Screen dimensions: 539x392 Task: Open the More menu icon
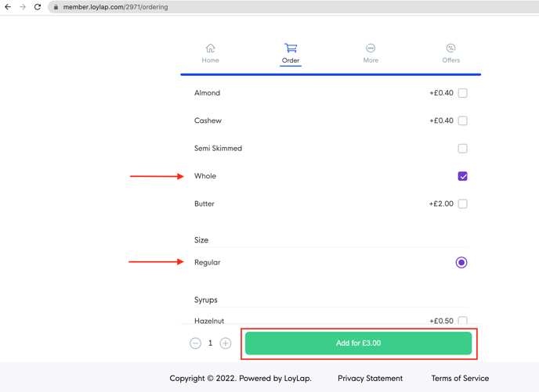(371, 49)
